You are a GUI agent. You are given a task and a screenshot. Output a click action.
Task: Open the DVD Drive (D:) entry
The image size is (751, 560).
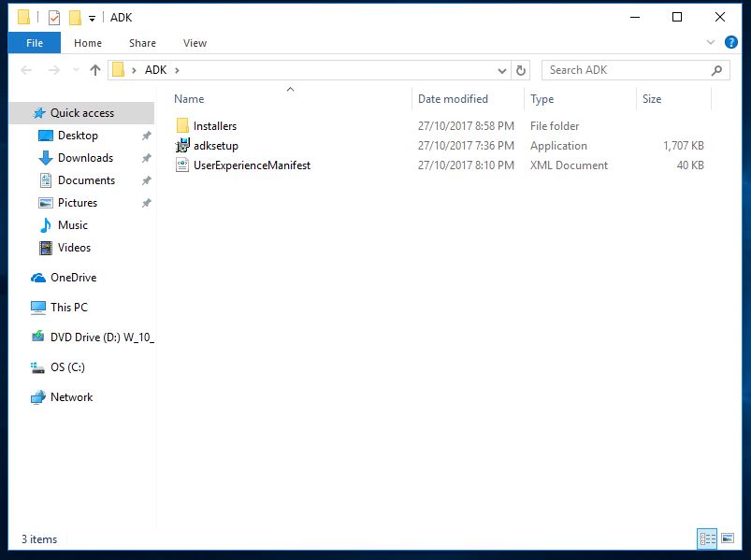102,337
